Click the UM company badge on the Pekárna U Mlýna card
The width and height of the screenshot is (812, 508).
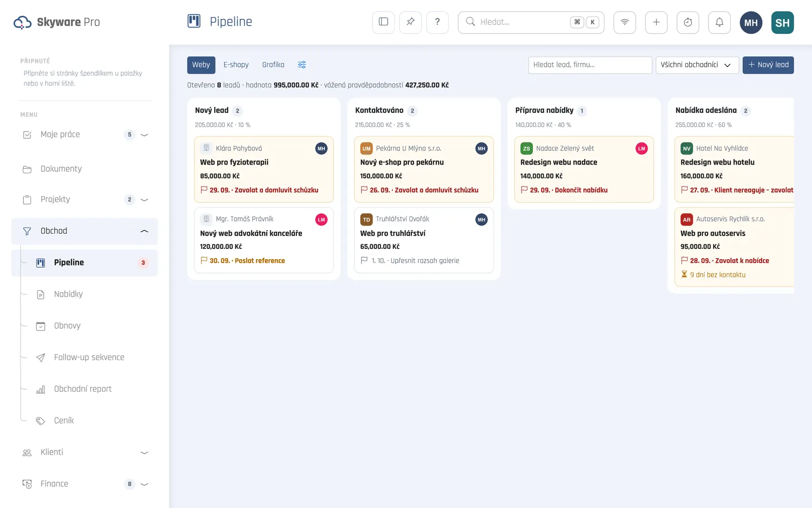coord(366,148)
